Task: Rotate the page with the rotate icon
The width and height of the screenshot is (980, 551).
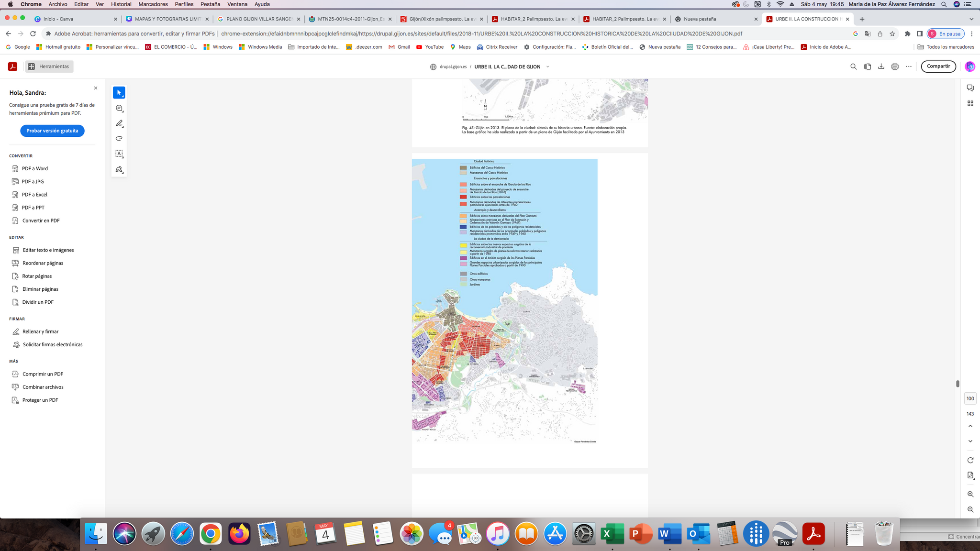Action: coord(970,460)
